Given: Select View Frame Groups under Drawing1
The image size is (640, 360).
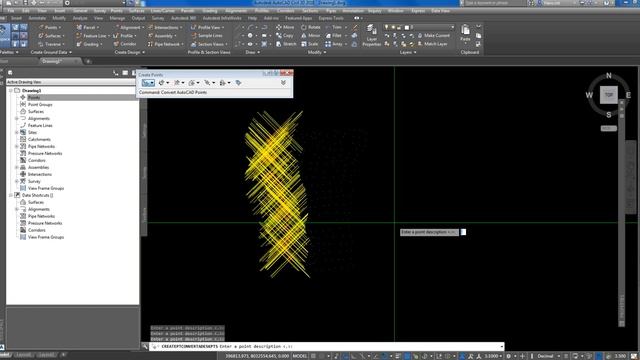Looking at the screenshot, I should (x=46, y=188).
